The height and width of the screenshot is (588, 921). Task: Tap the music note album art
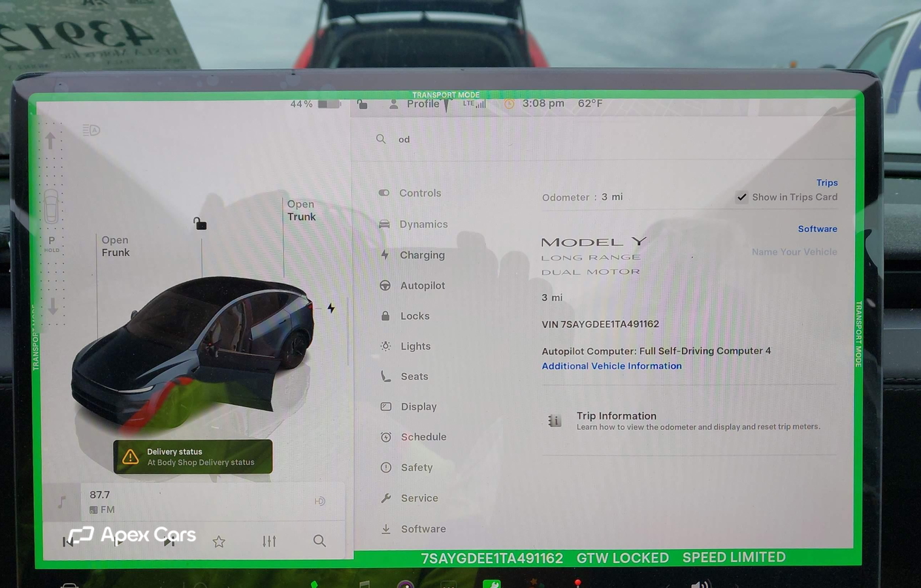pos(62,501)
